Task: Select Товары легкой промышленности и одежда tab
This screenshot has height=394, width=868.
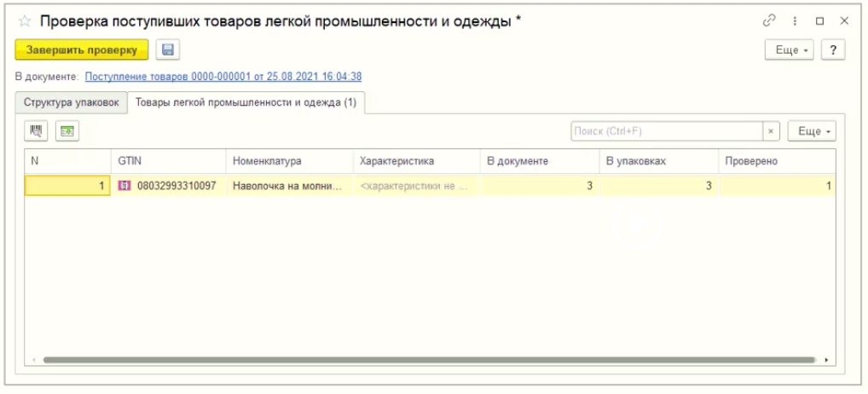Action: tap(246, 103)
